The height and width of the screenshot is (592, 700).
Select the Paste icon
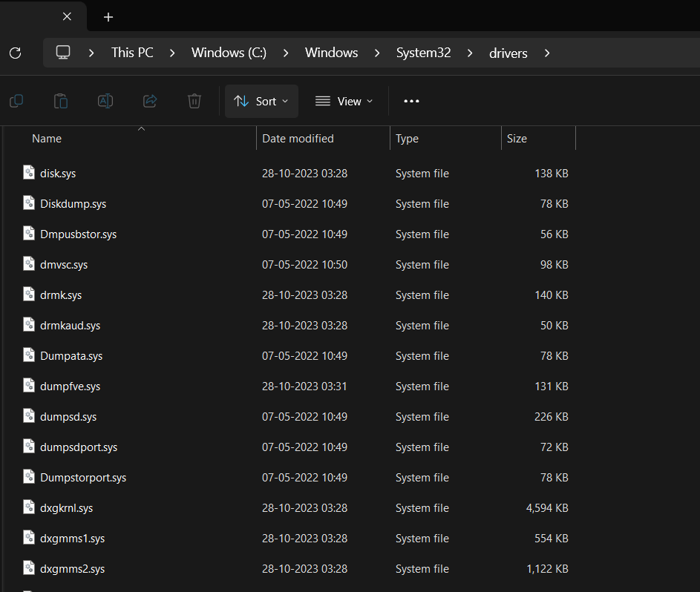(x=60, y=101)
